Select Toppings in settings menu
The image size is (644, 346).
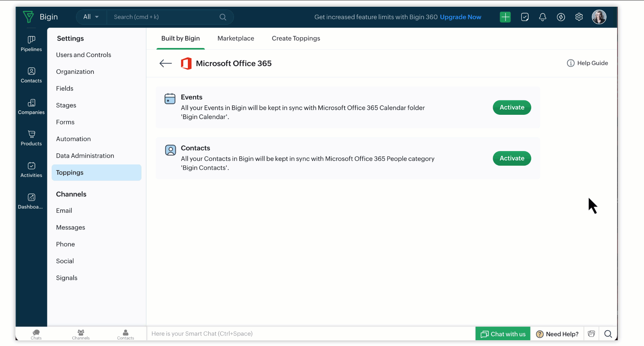coord(97,172)
